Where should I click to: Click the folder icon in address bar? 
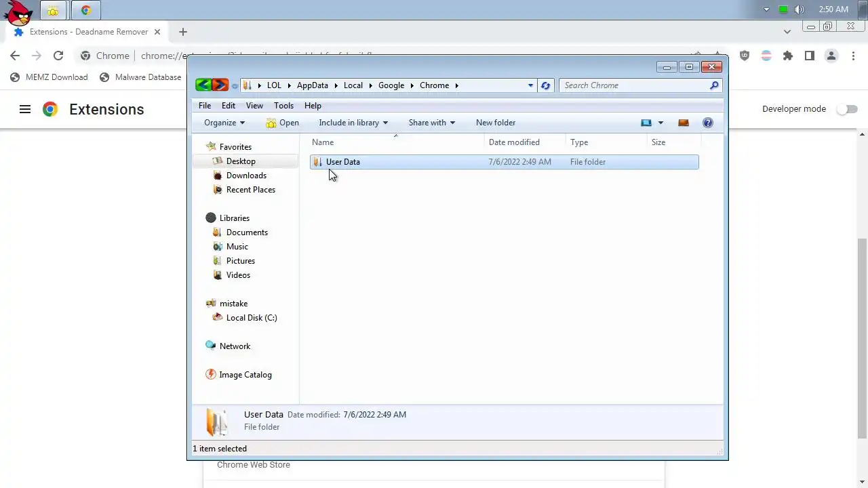pyautogui.click(x=248, y=85)
